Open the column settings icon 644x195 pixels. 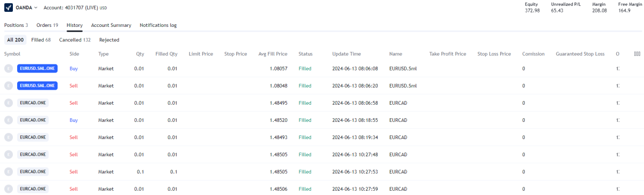pyautogui.click(x=637, y=54)
